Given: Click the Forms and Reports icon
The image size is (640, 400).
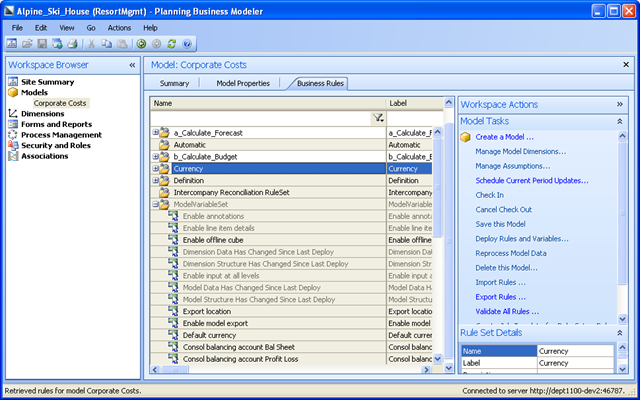Looking at the screenshot, I should (13, 124).
